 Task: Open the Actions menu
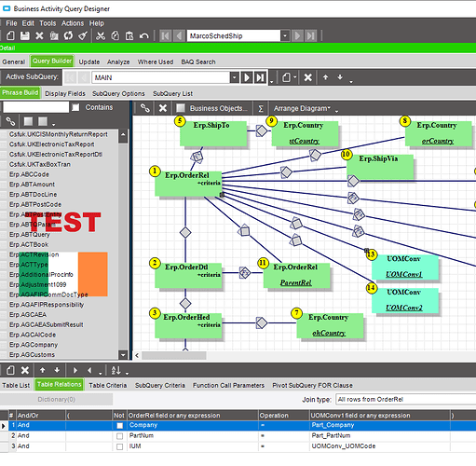point(73,23)
